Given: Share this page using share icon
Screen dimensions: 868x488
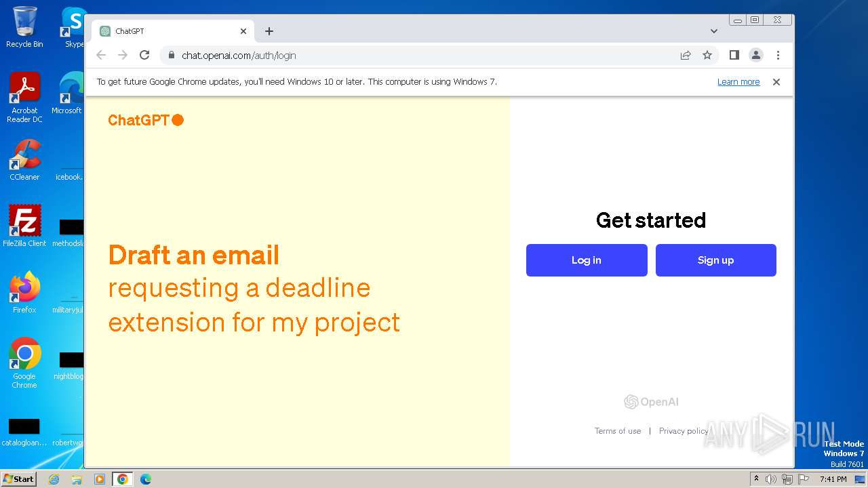Looking at the screenshot, I should 686,56.
